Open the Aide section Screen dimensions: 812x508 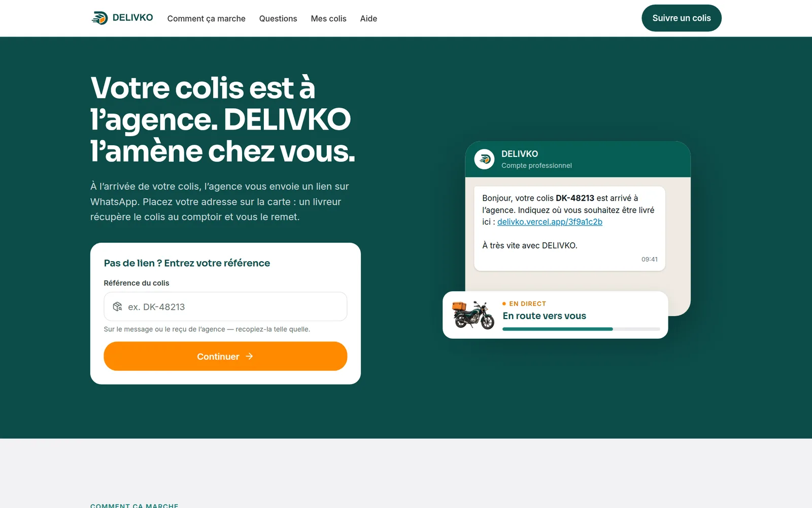point(368,18)
